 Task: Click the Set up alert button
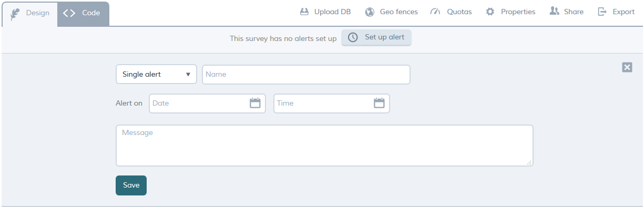coord(376,37)
